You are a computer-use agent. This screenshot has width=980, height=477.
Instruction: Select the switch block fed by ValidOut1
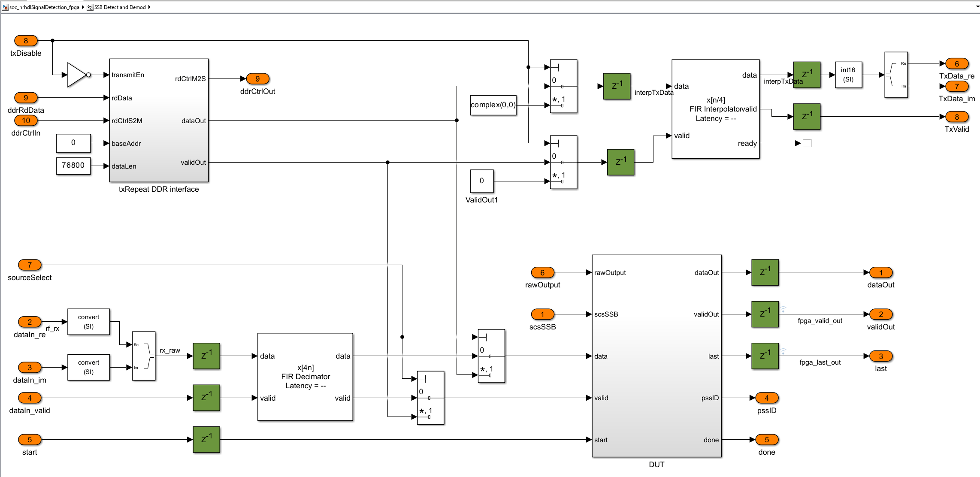[x=563, y=163]
